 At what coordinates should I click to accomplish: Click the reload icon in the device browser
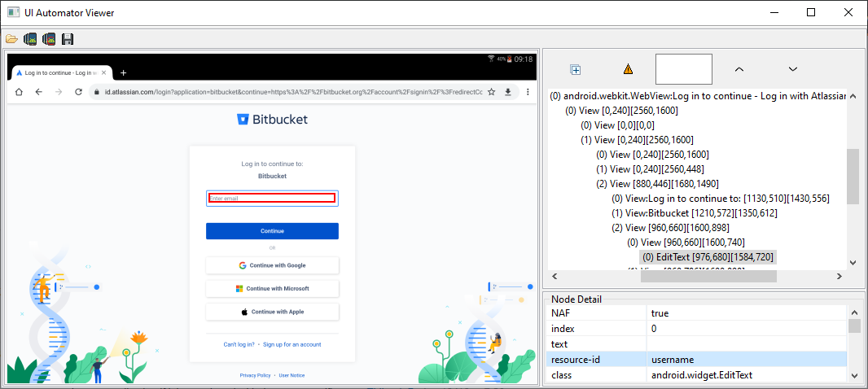(x=79, y=92)
